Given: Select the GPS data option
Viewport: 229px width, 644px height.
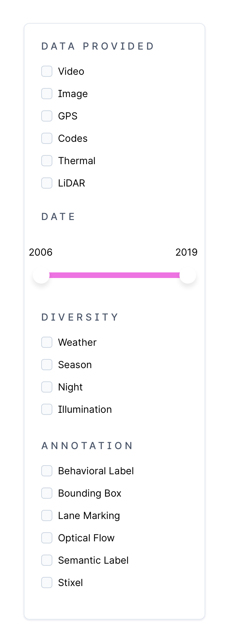Looking at the screenshot, I should (x=46, y=116).
